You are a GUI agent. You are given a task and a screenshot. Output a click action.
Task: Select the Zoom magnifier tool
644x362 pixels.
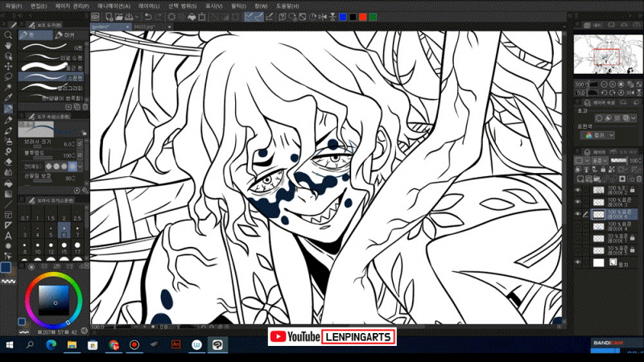pos(8,35)
